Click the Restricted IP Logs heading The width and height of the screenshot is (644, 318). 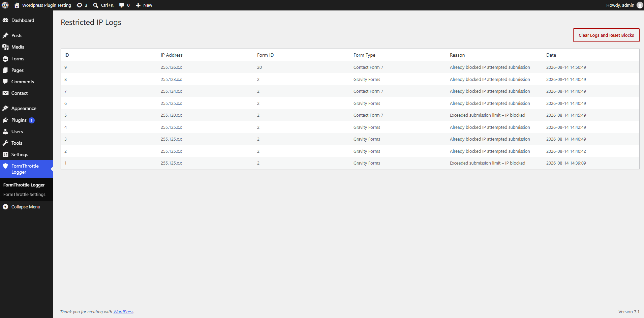pos(91,22)
